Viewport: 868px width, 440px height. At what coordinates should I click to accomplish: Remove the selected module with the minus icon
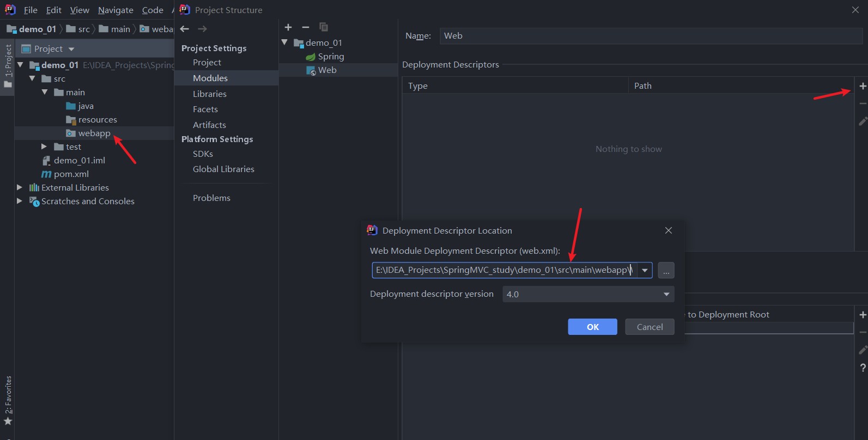click(306, 27)
